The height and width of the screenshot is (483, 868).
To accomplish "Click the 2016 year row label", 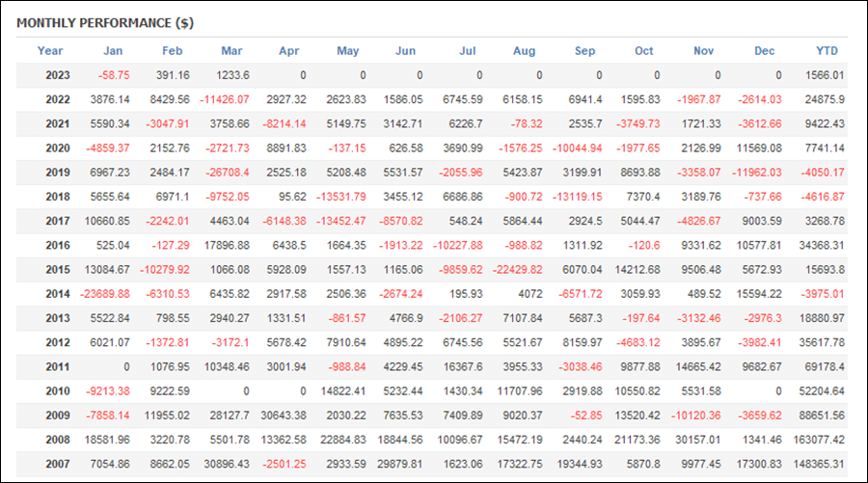I will (x=58, y=246).
